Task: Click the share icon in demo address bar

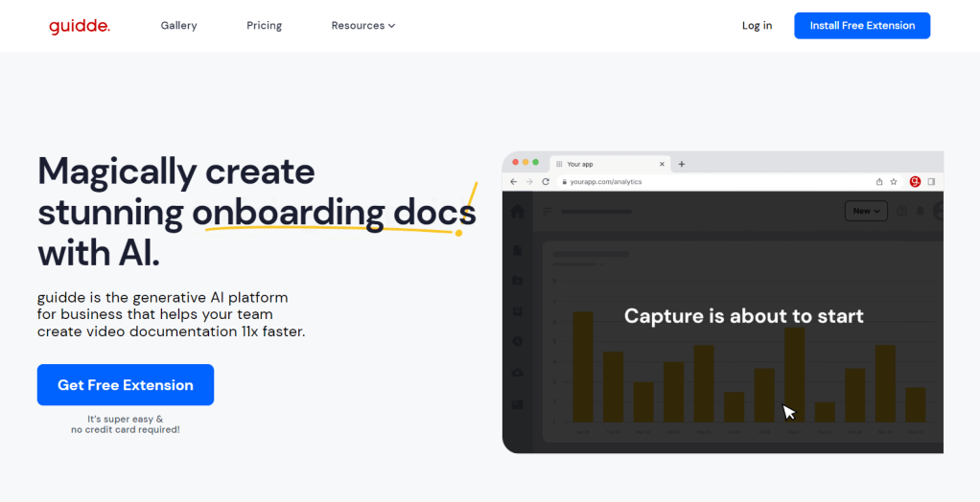Action: pos(879,181)
